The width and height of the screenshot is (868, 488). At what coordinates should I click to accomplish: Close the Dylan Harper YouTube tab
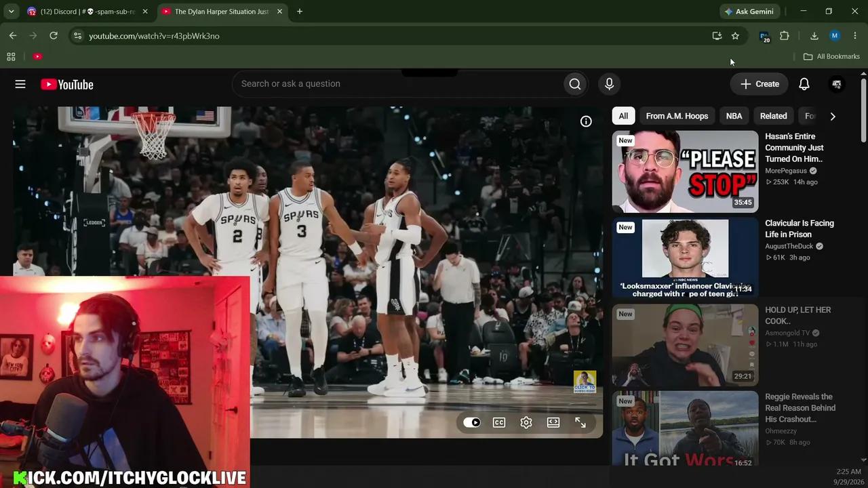click(x=279, y=12)
